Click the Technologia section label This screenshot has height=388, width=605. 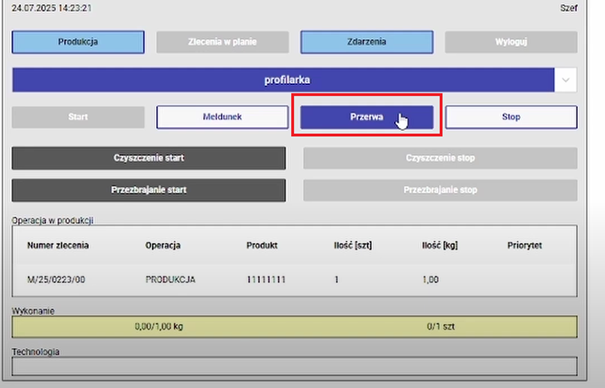pyautogui.click(x=35, y=352)
